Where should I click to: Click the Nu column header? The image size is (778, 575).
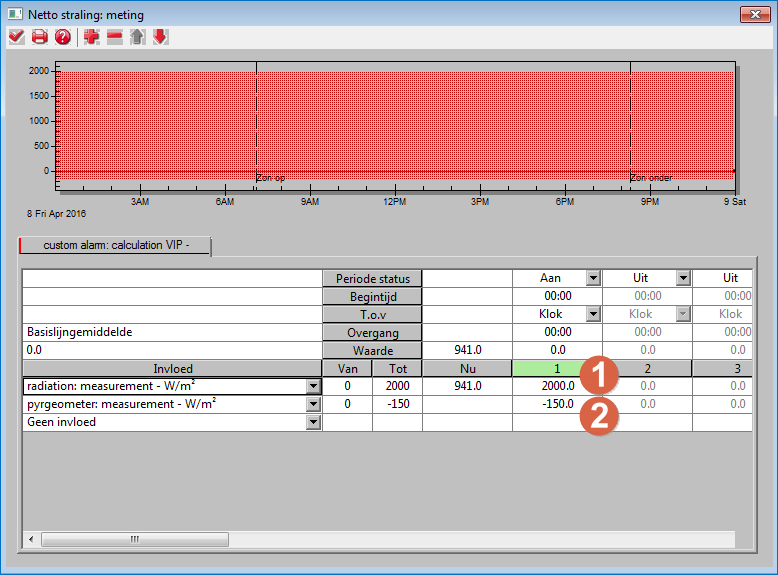point(467,369)
